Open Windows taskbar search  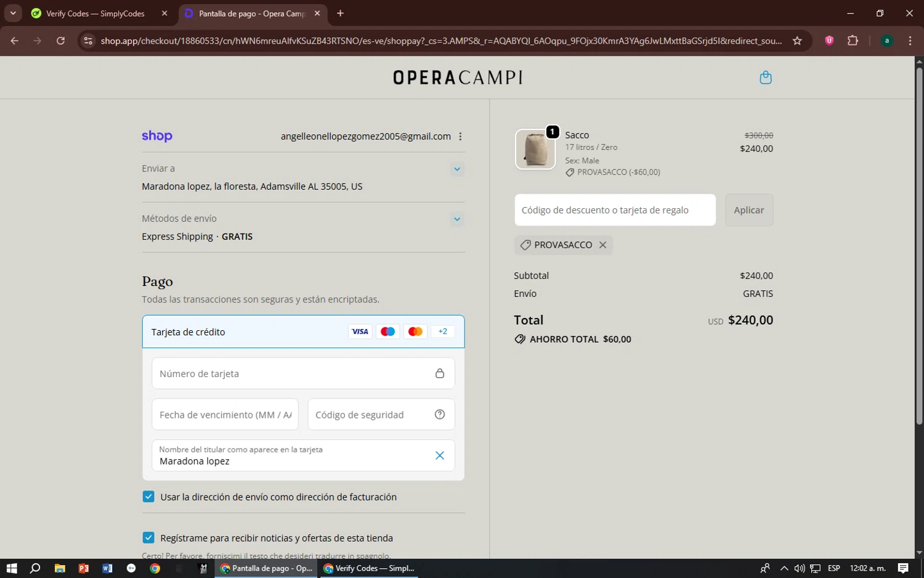pyautogui.click(x=35, y=568)
